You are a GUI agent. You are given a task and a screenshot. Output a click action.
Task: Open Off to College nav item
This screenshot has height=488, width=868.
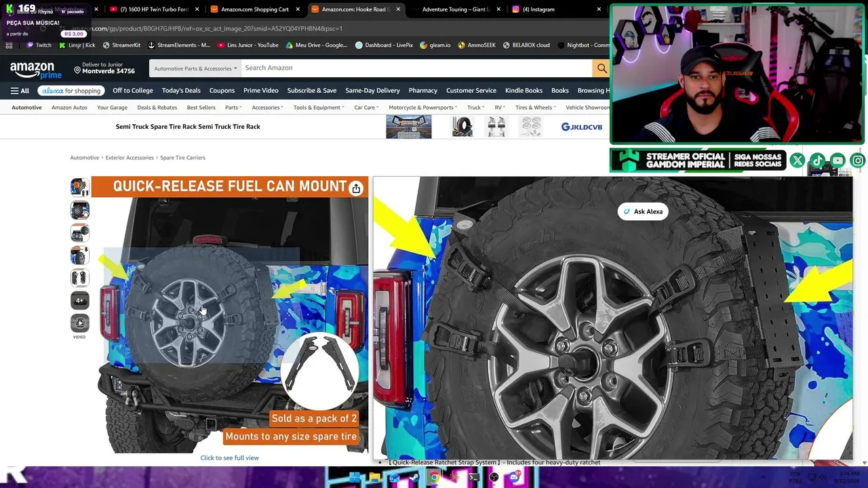[133, 91]
